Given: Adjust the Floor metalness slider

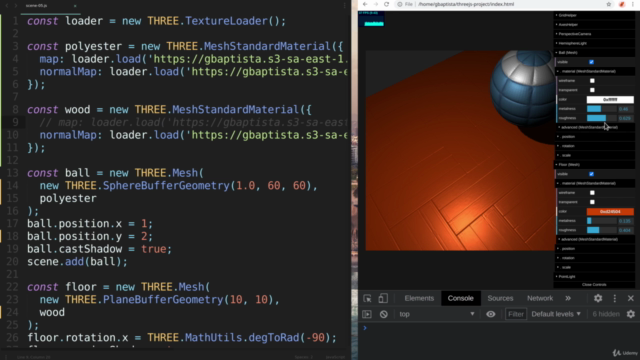Looking at the screenshot, I should click(602, 221).
